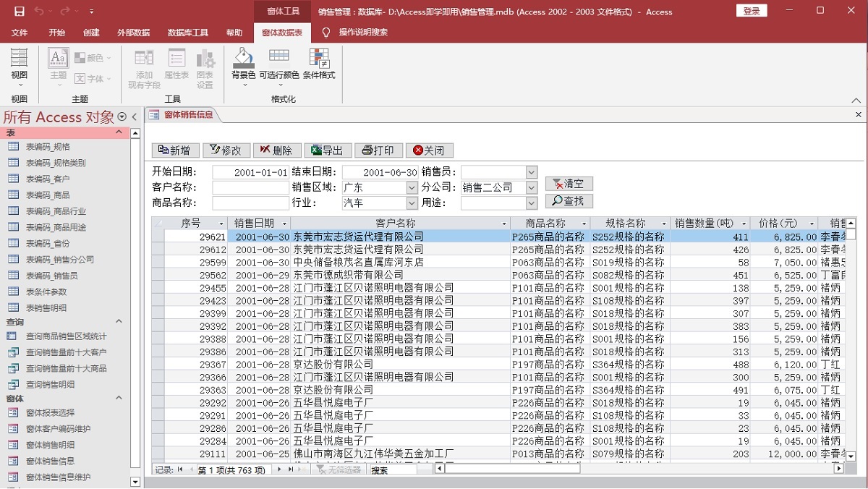
Task: Switch to the 外部数据 ribbon tab
Action: click(x=134, y=33)
